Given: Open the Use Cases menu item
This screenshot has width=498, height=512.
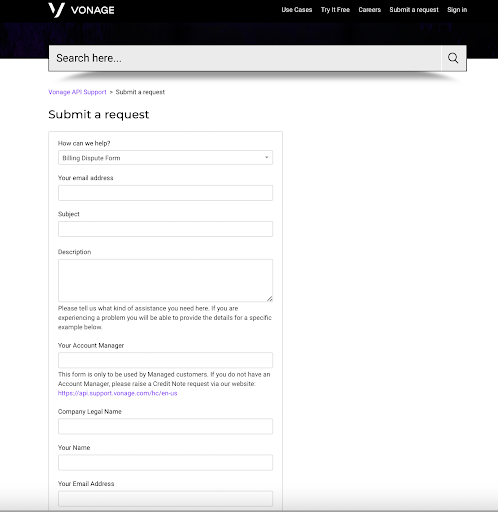Looking at the screenshot, I should (297, 10).
